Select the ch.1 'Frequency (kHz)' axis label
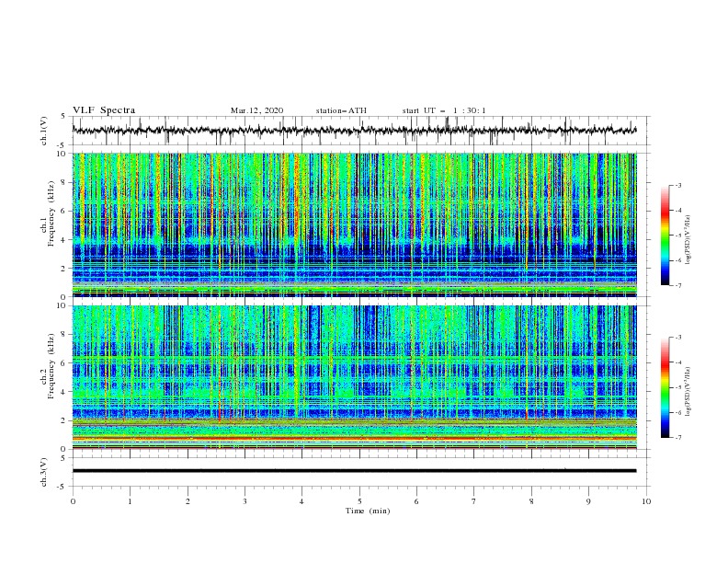728x563 pixels. pyautogui.click(x=51, y=213)
